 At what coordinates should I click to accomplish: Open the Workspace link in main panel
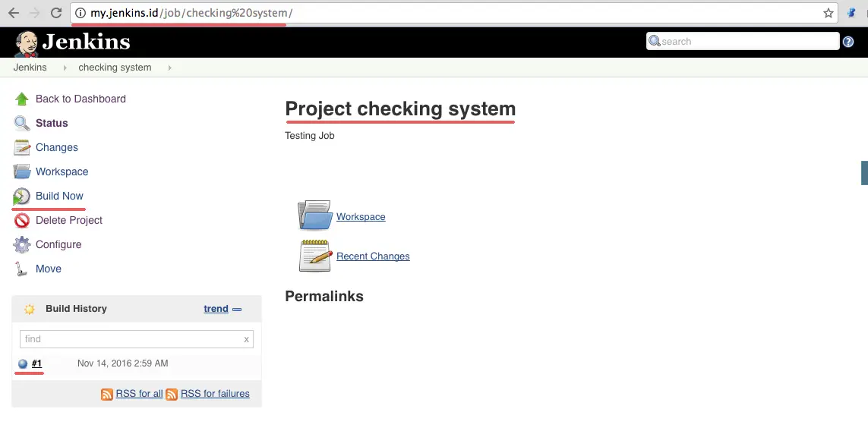click(x=361, y=217)
